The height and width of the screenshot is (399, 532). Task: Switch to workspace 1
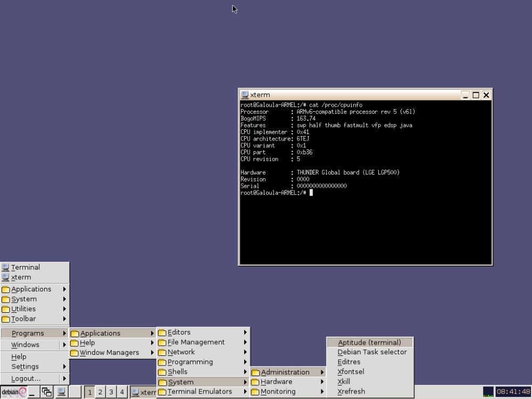click(x=89, y=392)
